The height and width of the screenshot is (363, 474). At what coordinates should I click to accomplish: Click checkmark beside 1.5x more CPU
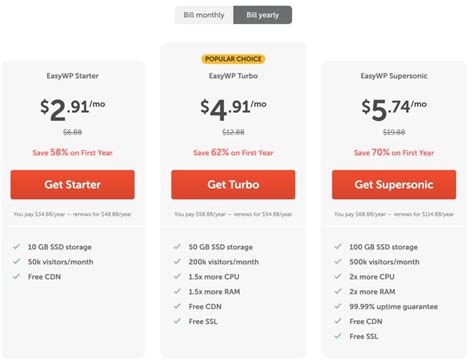point(177,276)
